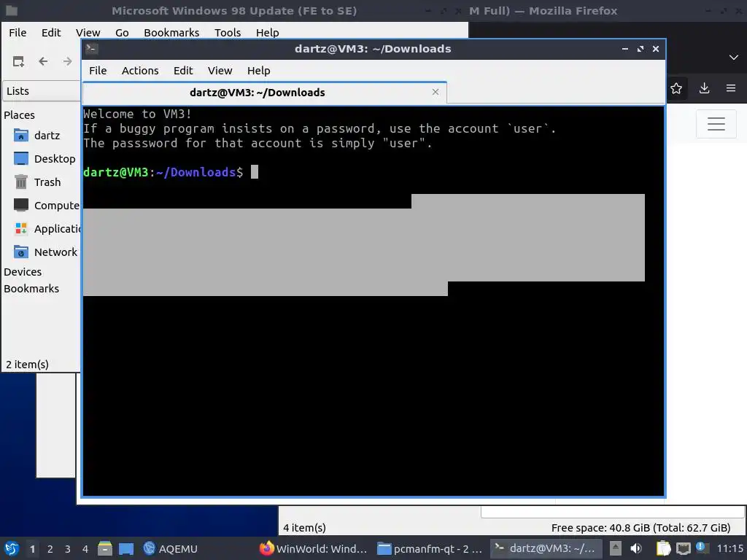Click the 2 item(s) status text
Viewport: 747px width, 560px height.
pyautogui.click(x=27, y=365)
